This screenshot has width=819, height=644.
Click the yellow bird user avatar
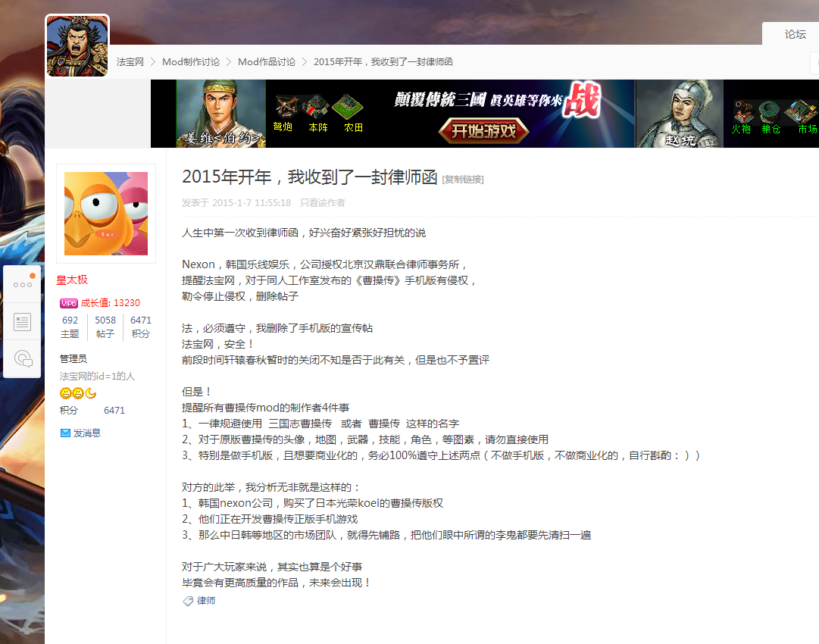coord(106,214)
